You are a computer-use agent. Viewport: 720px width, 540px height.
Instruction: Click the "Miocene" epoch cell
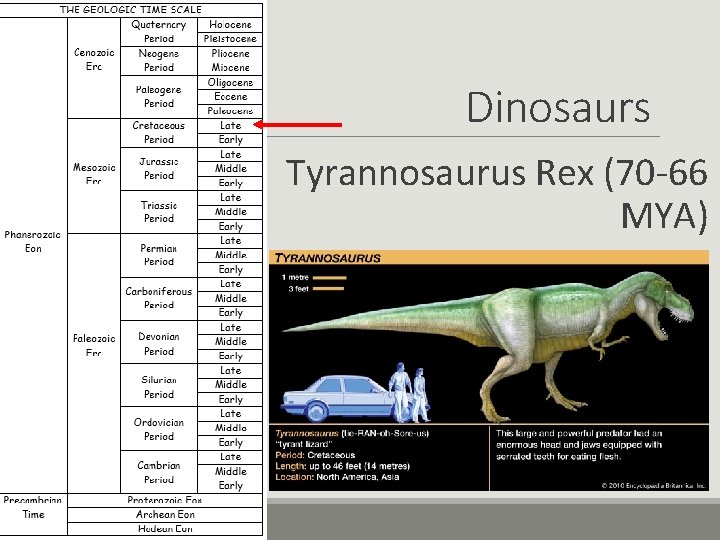point(230,68)
